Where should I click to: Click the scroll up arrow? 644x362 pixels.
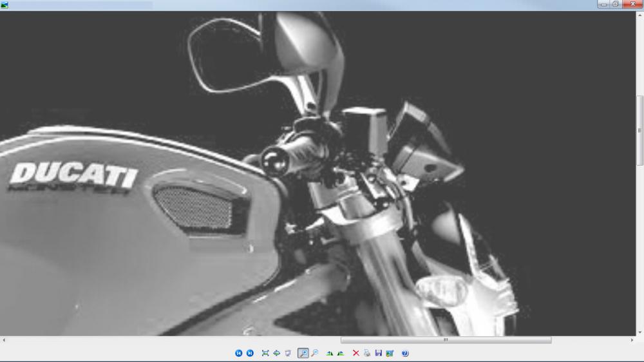(x=640, y=15)
